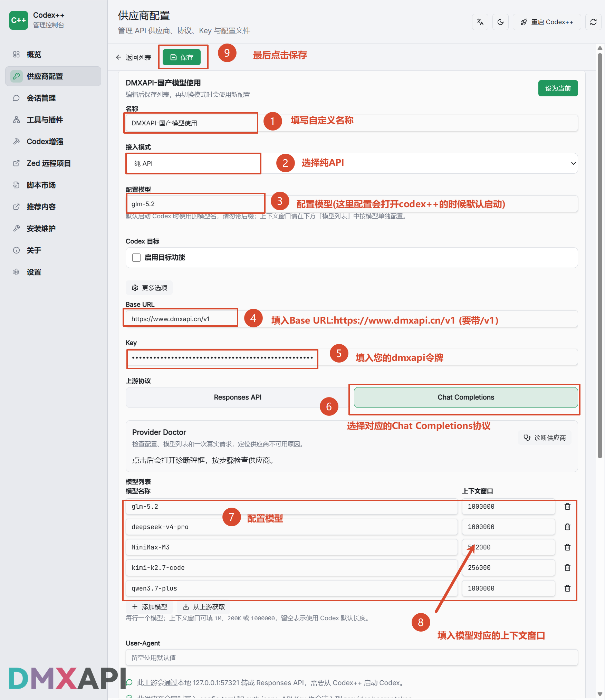Click the 工具与插件 network icon

click(16, 120)
